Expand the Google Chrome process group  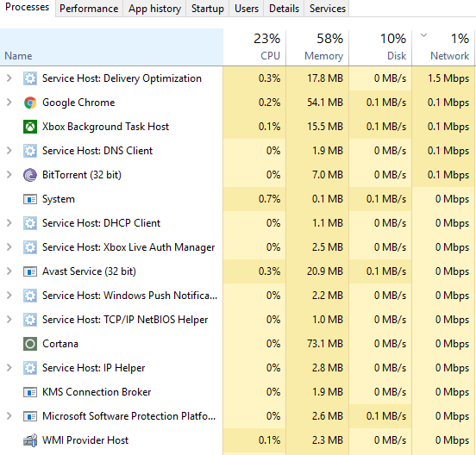[x=9, y=103]
